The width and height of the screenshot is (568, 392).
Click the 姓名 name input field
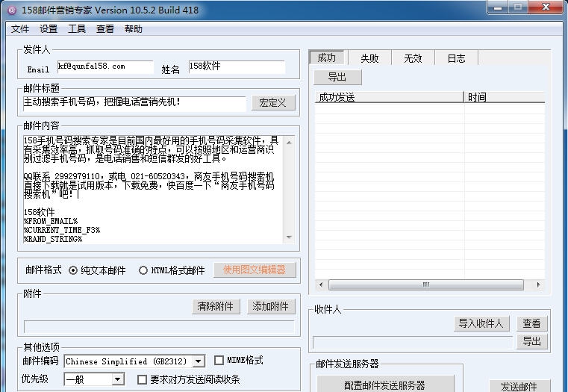point(237,67)
